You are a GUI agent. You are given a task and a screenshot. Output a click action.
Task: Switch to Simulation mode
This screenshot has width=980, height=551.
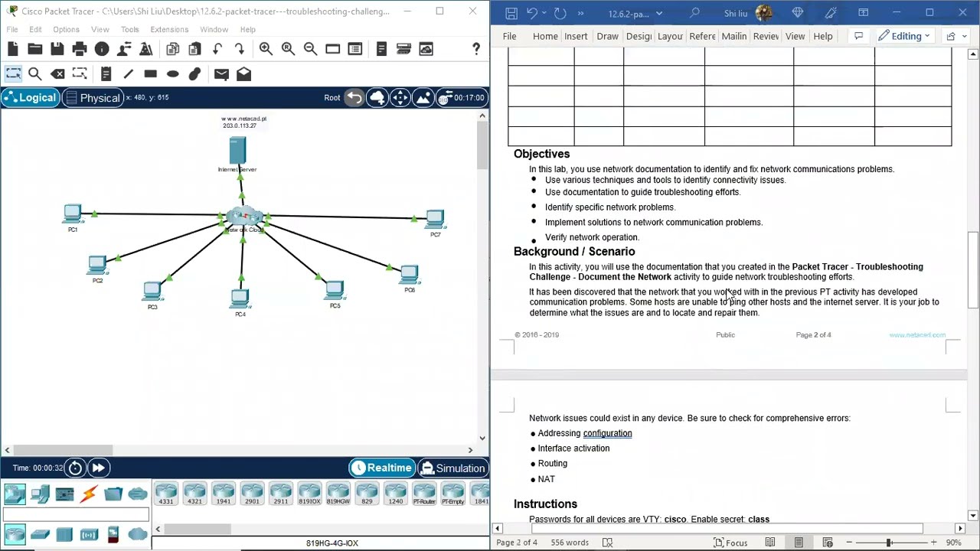[452, 468]
